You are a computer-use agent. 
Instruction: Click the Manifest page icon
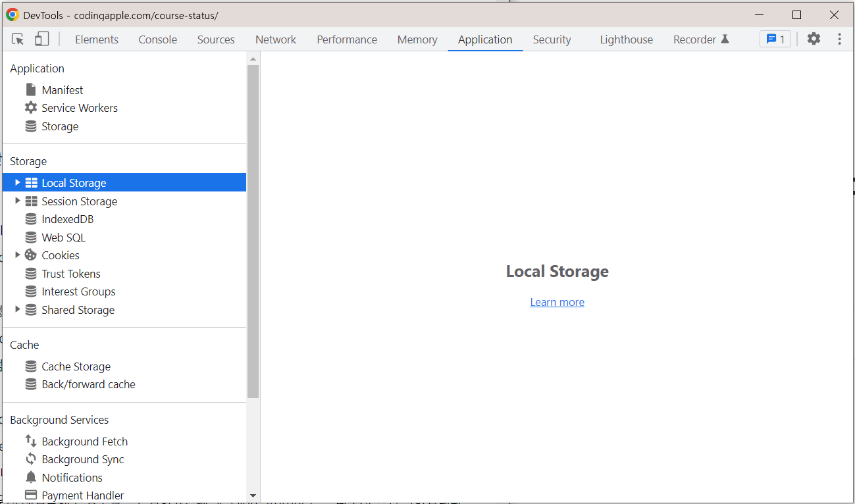click(x=31, y=89)
